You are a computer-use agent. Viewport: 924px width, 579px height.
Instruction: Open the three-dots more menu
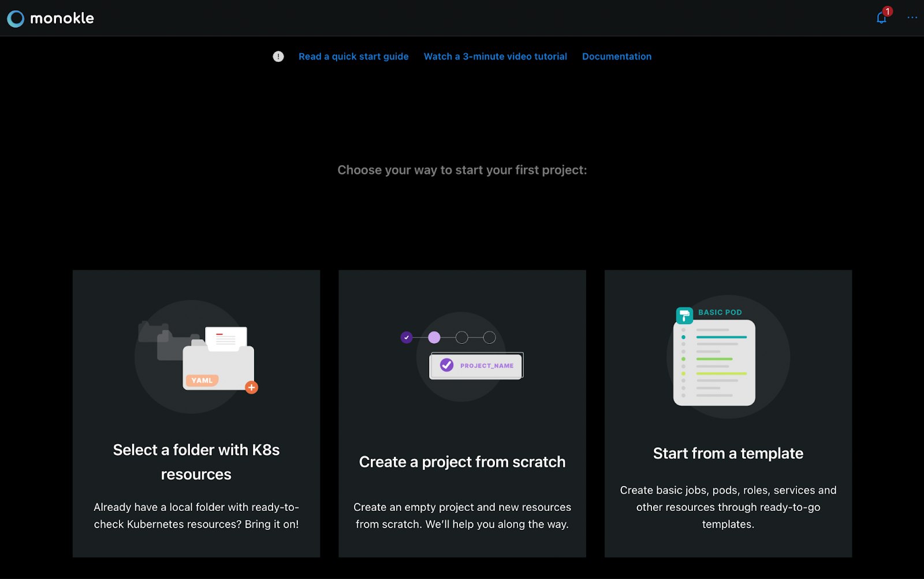[x=912, y=18]
